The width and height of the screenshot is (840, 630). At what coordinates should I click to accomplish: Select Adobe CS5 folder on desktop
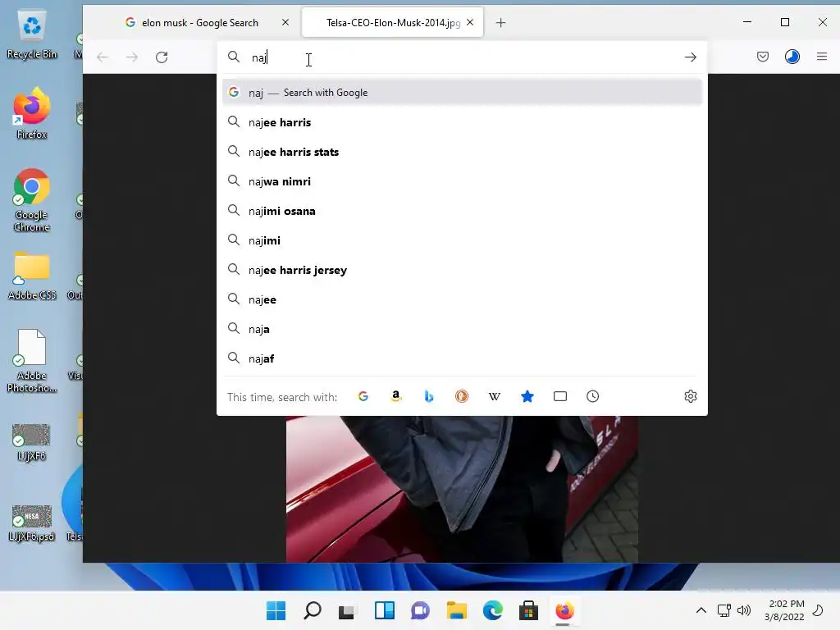pyautogui.click(x=32, y=276)
